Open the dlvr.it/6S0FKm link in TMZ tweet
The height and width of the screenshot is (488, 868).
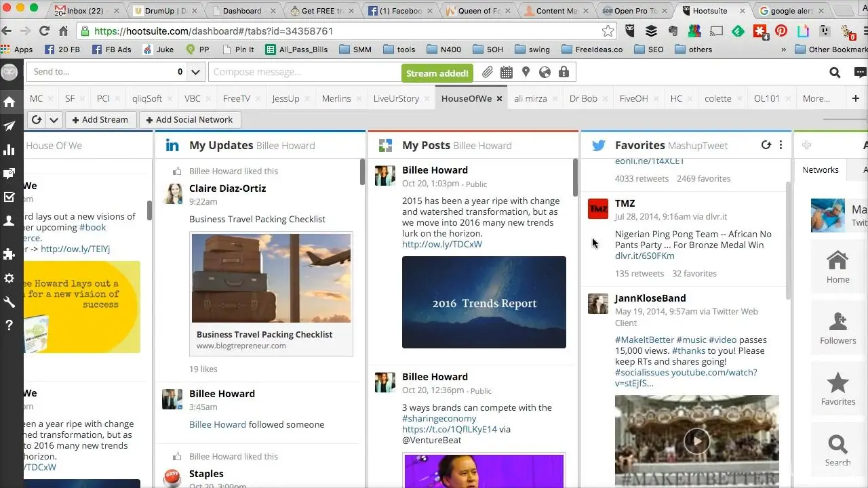click(x=644, y=256)
